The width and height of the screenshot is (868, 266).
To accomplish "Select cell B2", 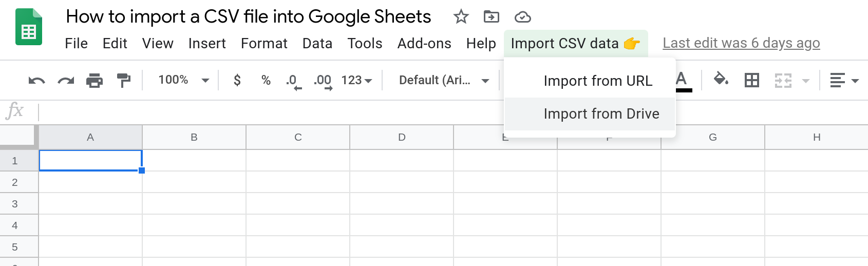I will 194,182.
